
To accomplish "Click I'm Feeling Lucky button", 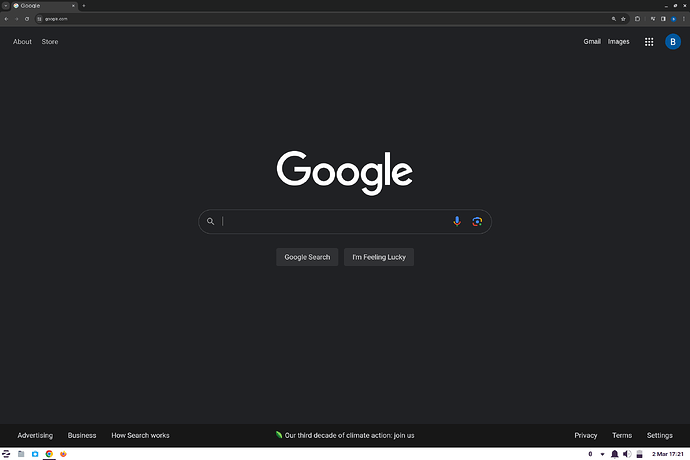I will click(379, 257).
